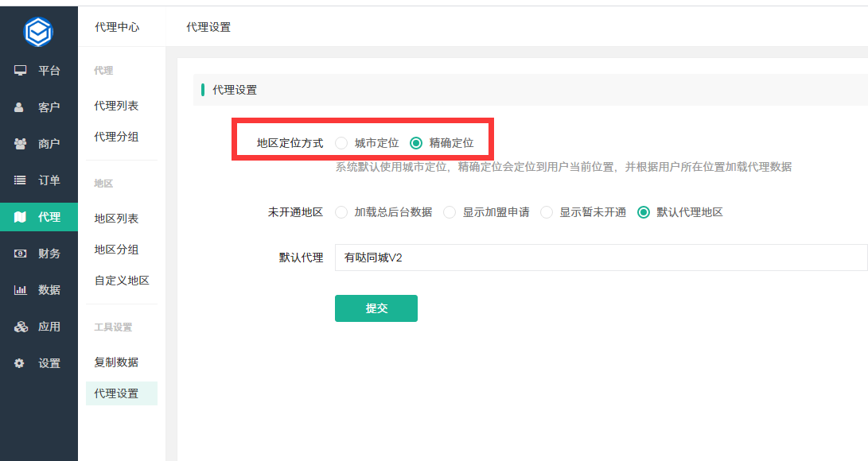This screenshot has height=461, width=868.
Task: Select the highlighted 代理设置 submenu item
Action: tap(122, 393)
